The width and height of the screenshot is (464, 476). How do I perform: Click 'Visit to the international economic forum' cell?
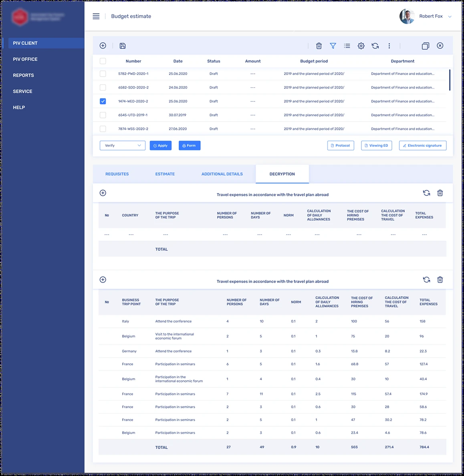click(174, 336)
